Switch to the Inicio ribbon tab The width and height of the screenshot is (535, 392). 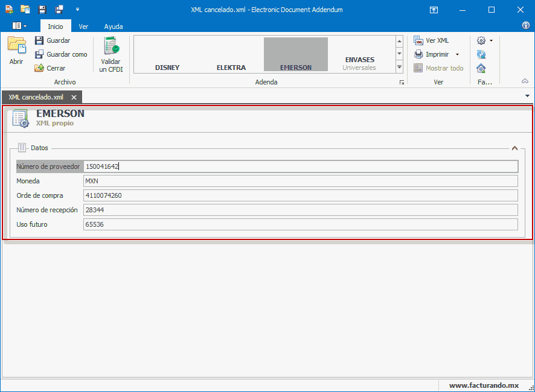point(56,27)
